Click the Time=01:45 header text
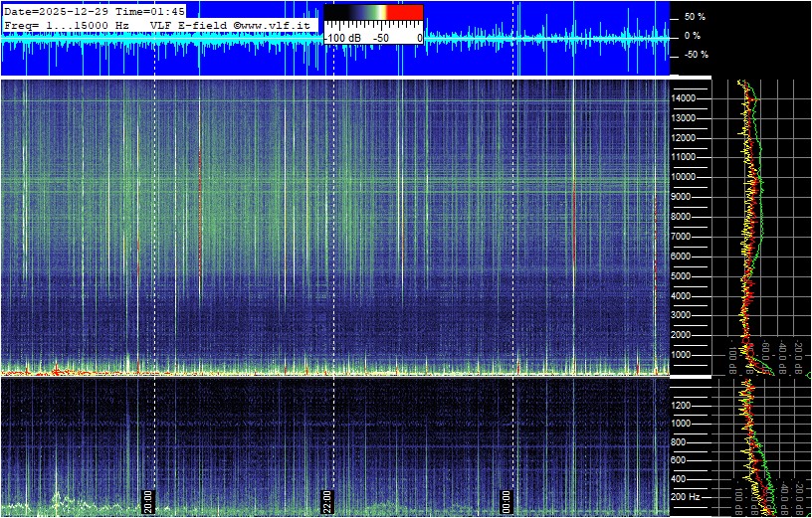This screenshot has width=812, height=518. (157, 11)
